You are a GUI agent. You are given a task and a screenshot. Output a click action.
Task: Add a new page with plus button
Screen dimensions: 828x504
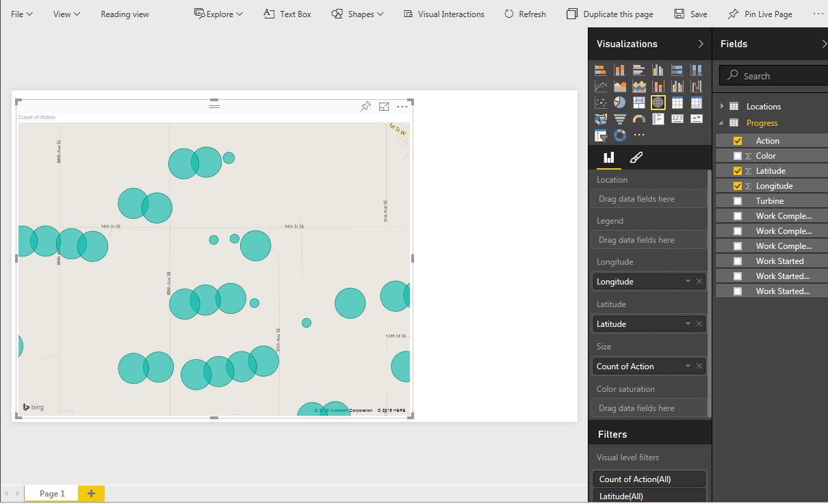coord(91,493)
